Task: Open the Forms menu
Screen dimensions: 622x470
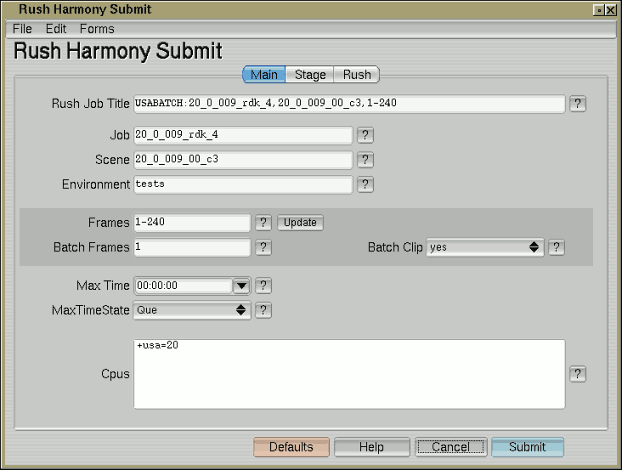Action: pyautogui.click(x=97, y=29)
